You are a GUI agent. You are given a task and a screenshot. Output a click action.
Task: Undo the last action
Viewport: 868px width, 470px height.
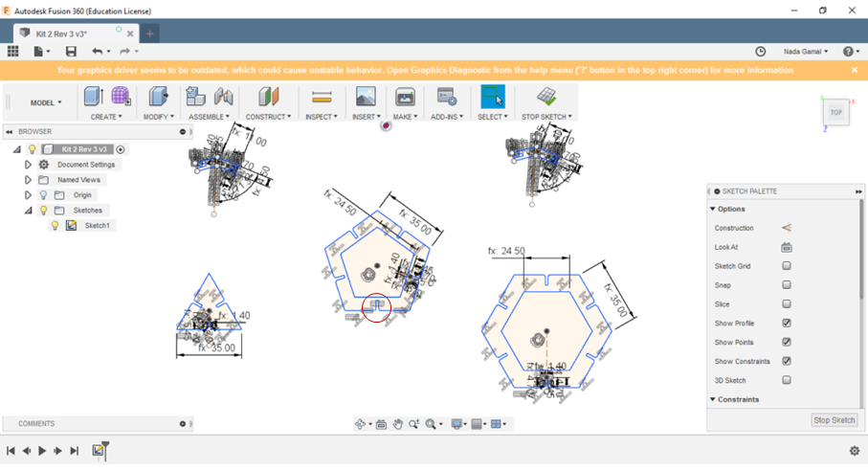point(98,52)
